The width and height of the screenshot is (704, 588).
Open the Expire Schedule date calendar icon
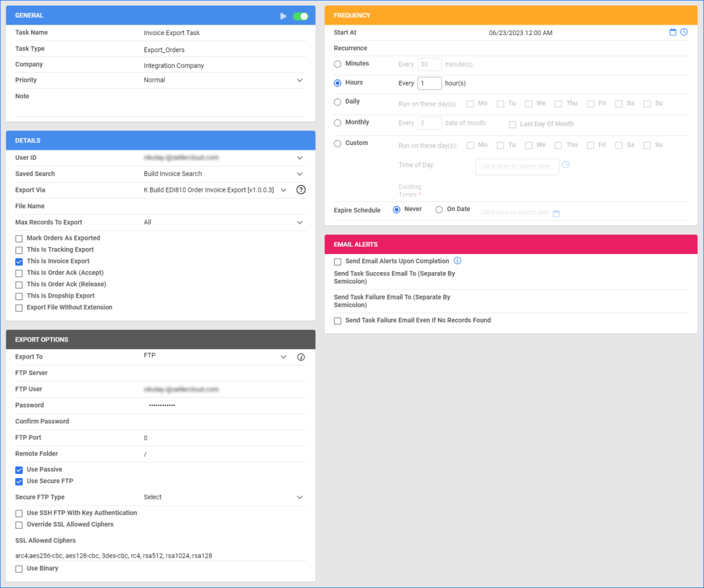point(556,214)
